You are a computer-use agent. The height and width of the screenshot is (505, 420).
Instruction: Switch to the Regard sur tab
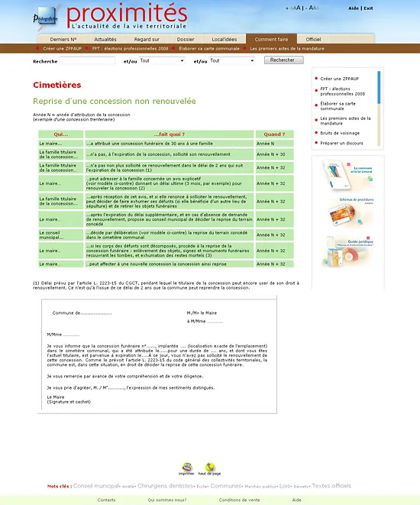[147, 39]
